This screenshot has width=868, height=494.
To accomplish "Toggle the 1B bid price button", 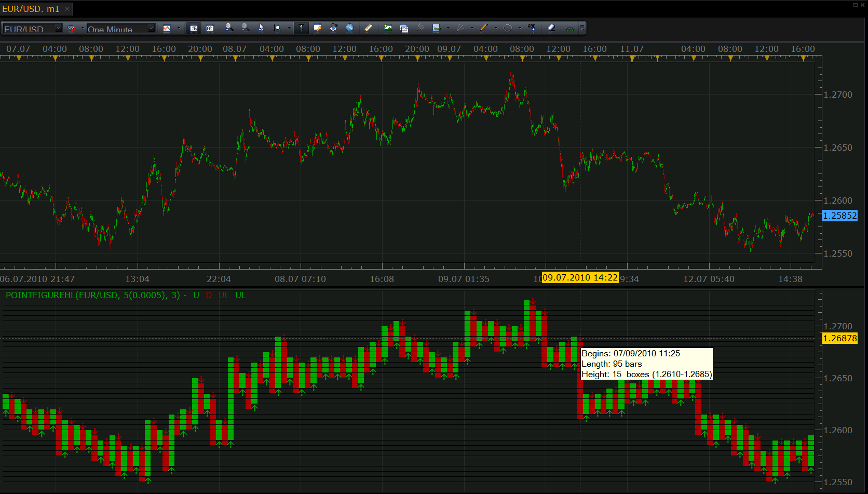I will click(194, 28).
